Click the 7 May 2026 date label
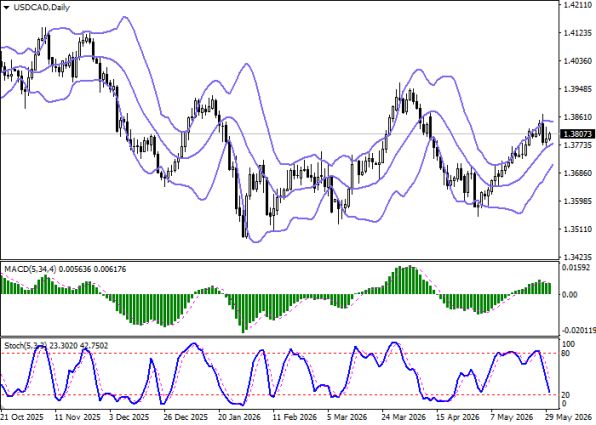 coord(511,417)
